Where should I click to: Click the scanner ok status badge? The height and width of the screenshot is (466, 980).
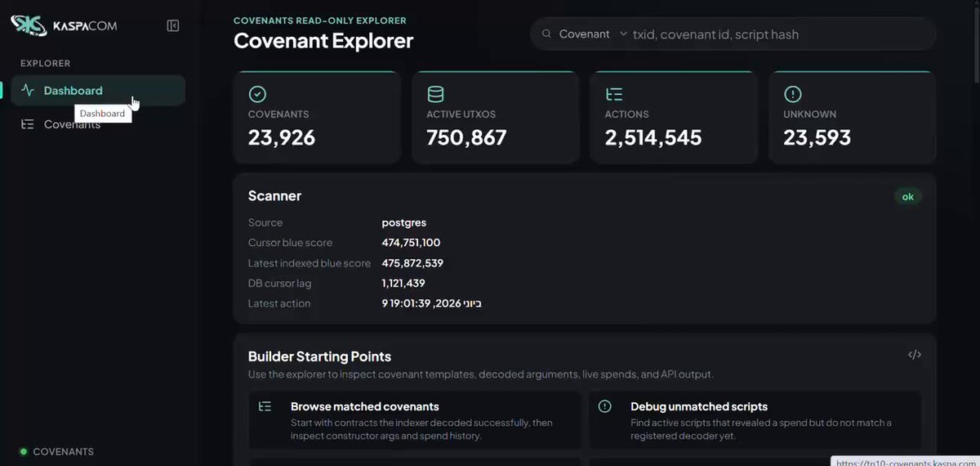[907, 196]
